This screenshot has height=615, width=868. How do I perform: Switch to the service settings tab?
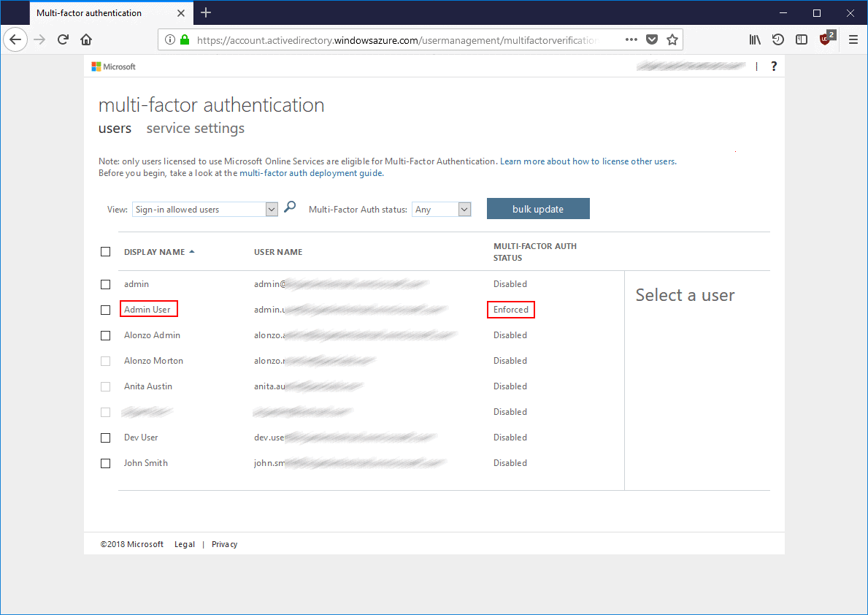(x=195, y=128)
